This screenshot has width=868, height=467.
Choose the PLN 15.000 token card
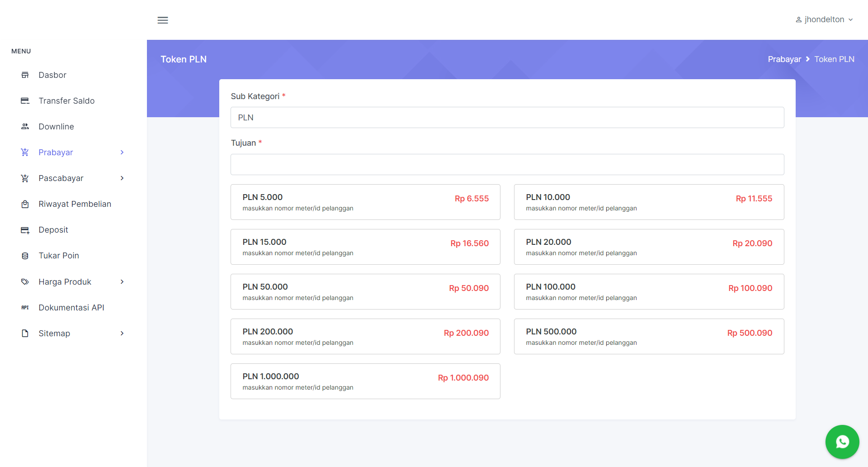(365, 247)
